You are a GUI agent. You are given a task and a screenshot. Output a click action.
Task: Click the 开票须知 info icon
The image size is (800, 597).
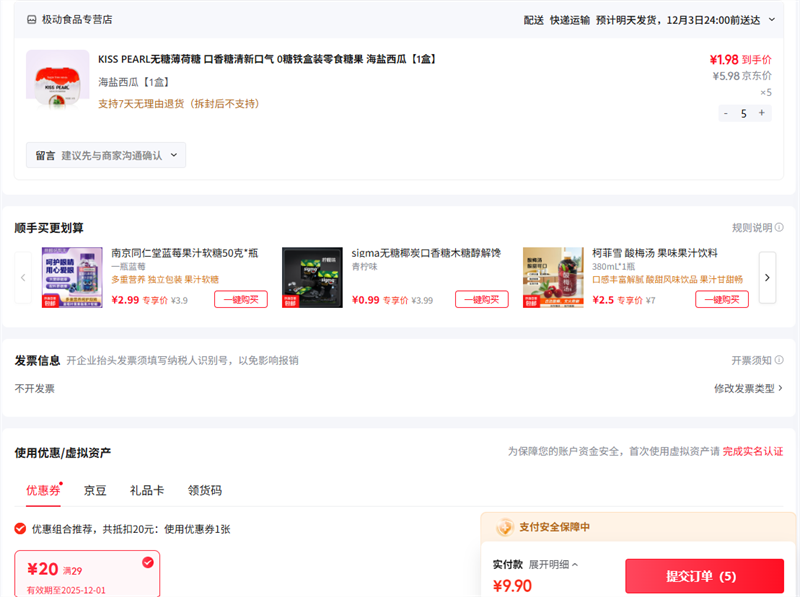point(779,360)
